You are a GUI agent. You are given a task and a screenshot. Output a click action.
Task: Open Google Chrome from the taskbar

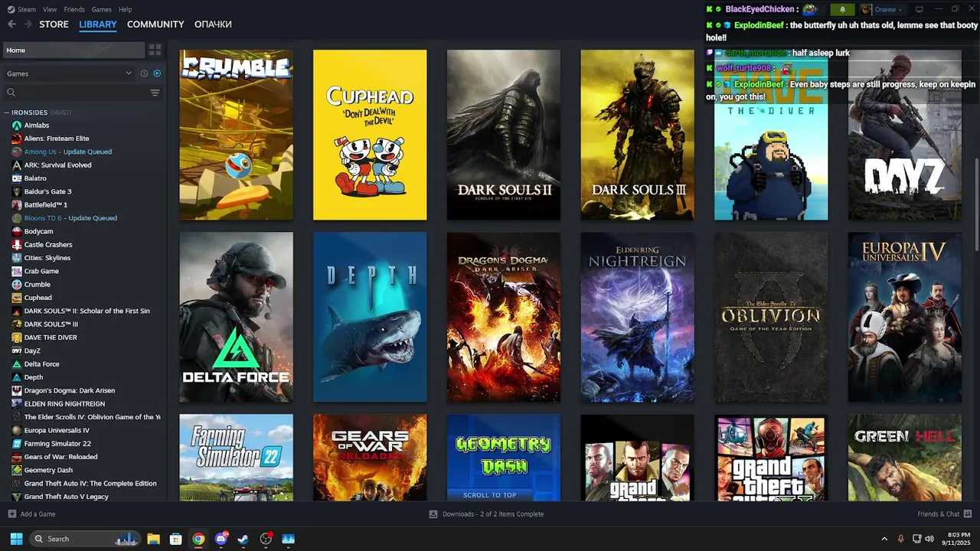point(198,539)
